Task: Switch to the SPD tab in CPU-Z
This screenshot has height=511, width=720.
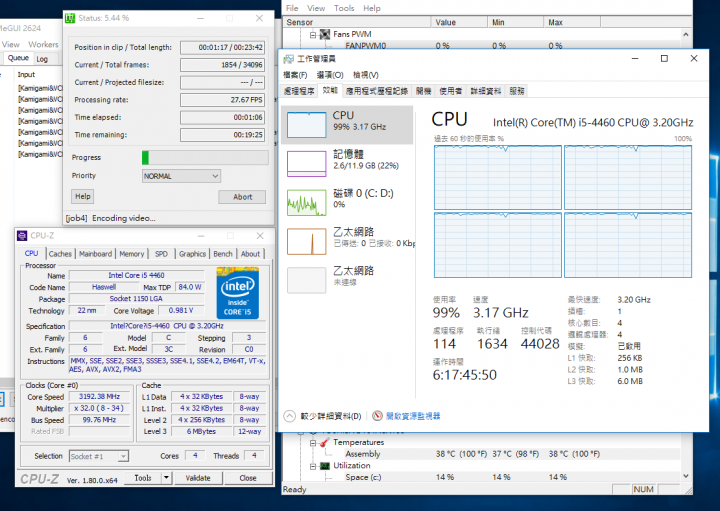Action: coord(161,254)
